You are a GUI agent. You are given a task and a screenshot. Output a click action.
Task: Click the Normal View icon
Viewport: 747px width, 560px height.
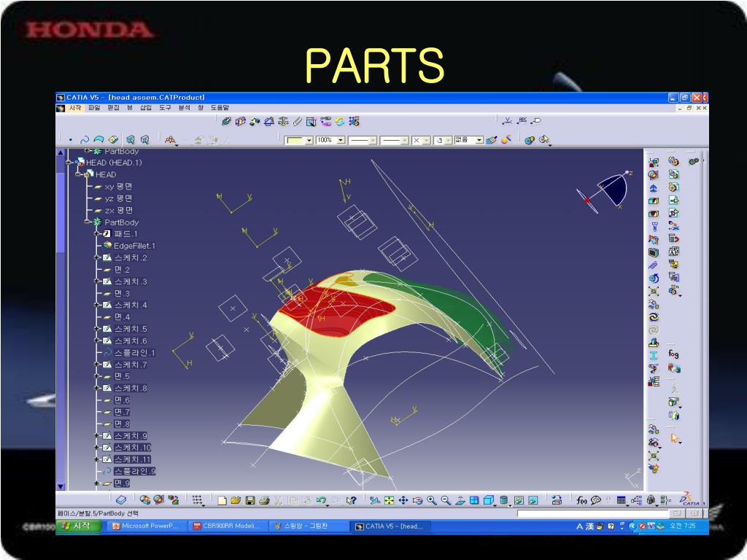[460, 500]
